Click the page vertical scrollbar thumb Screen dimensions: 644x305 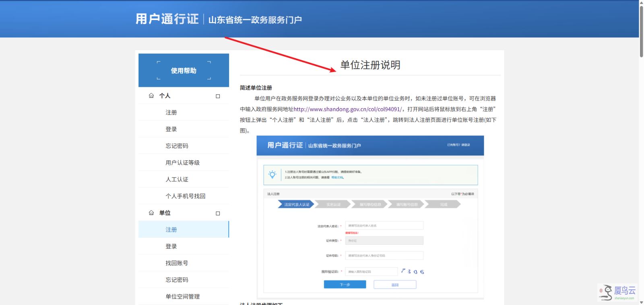point(641,29)
